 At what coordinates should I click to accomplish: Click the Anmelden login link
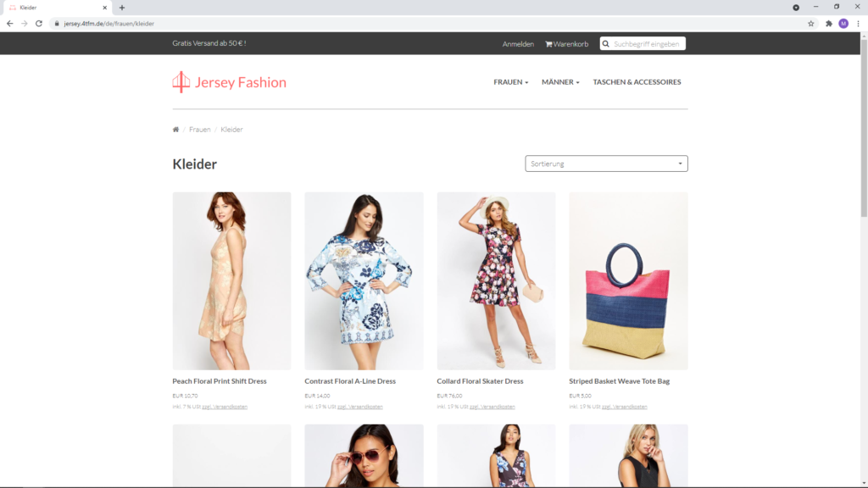[x=518, y=43]
